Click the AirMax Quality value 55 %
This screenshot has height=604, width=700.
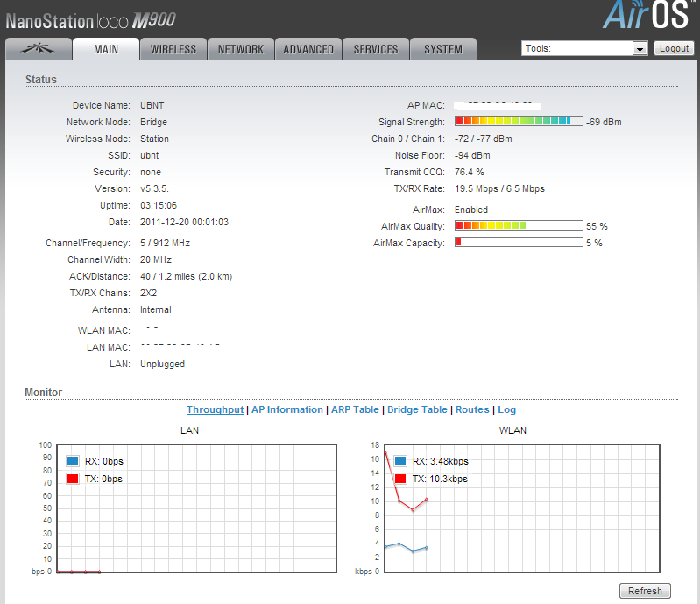(597, 226)
